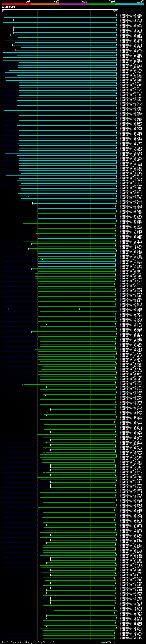Select hit UniRef100_B9RMV7
The image size is (146, 644).
(x=131, y=93)
